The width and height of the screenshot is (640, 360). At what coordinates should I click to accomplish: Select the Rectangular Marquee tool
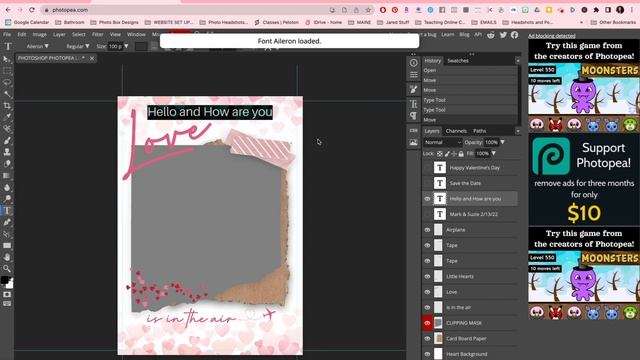coord(7,71)
